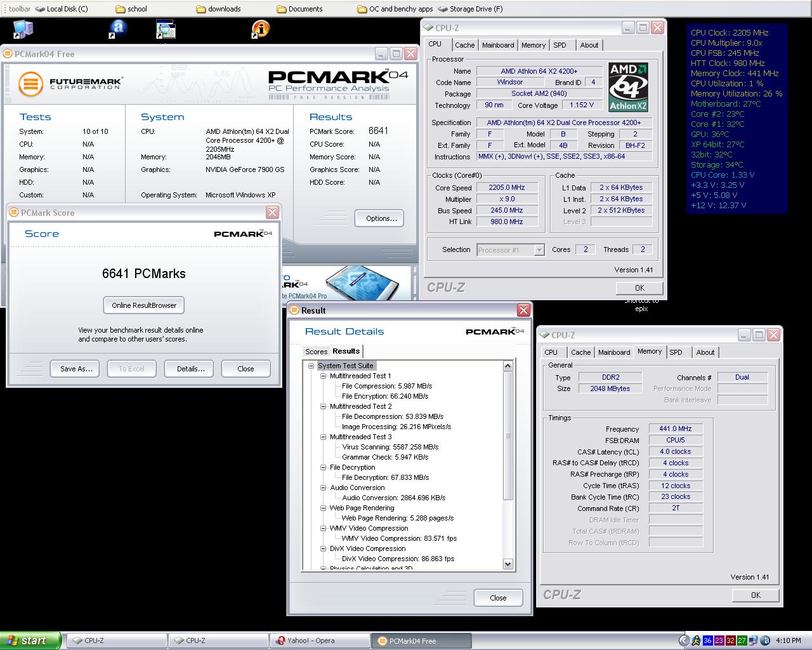Open My Computer desktop shortcut
812x650 pixels.
[23, 29]
